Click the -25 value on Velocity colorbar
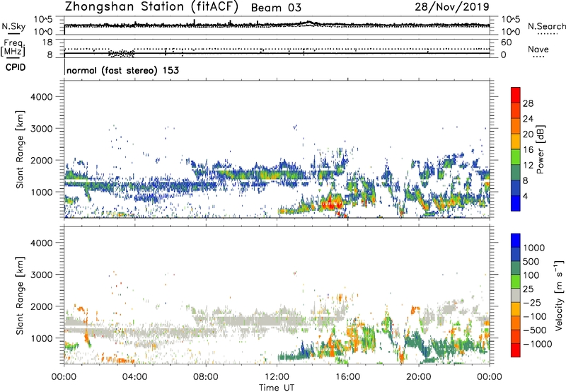Viewport: 566px width, 392px height. (x=531, y=303)
